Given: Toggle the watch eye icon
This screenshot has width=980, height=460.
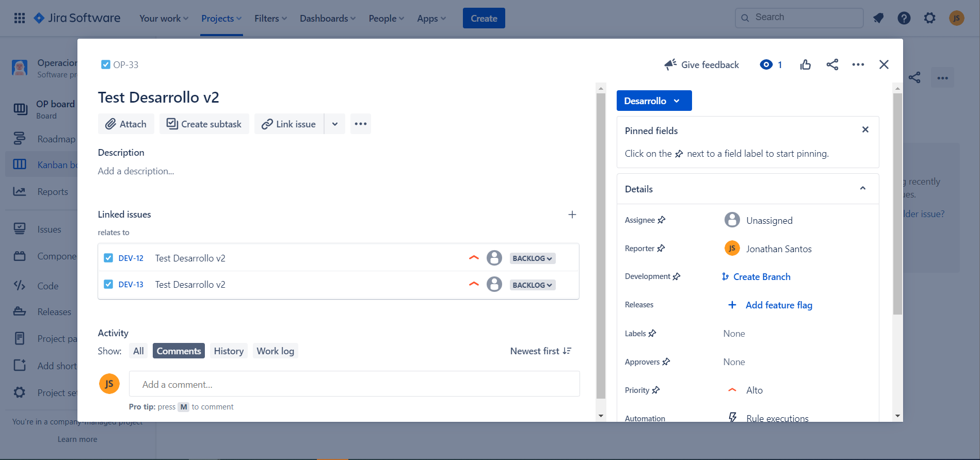Looking at the screenshot, I should coord(766,64).
